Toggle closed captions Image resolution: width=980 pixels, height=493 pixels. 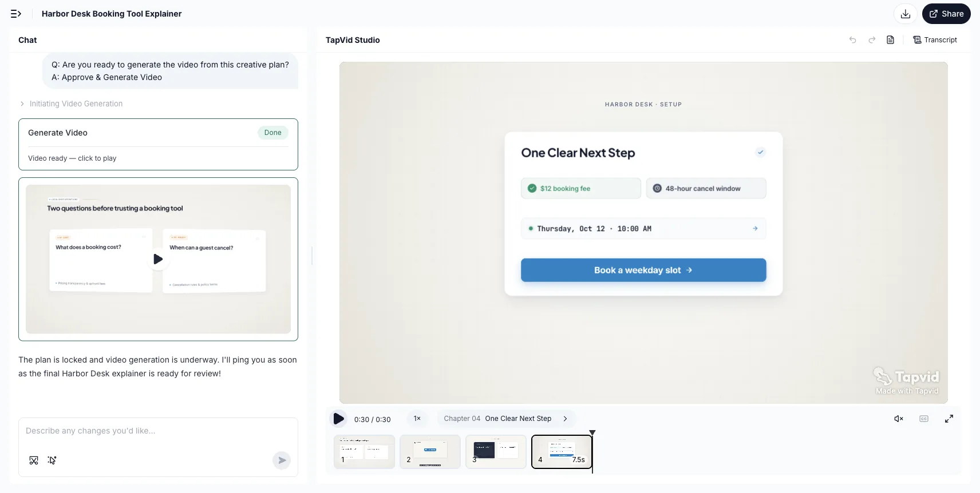pos(924,419)
